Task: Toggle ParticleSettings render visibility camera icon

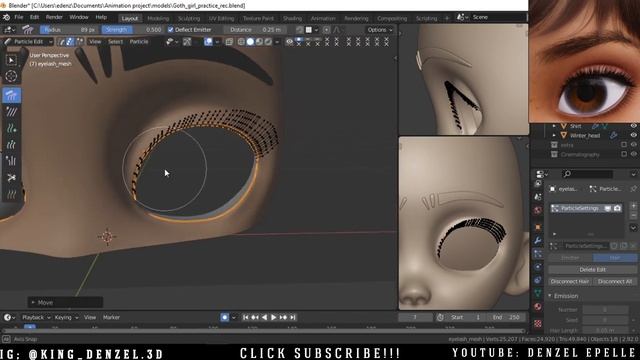Action: tap(617, 208)
